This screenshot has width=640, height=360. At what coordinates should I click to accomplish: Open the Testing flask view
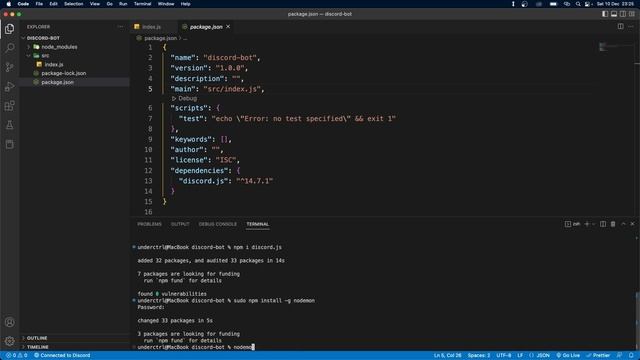click(9, 125)
